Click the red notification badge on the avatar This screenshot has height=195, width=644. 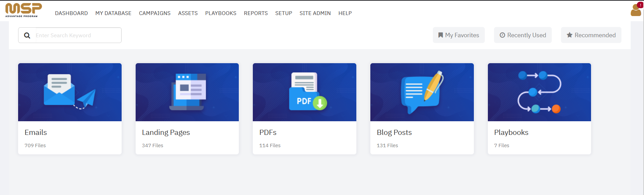tap(640, 5)
